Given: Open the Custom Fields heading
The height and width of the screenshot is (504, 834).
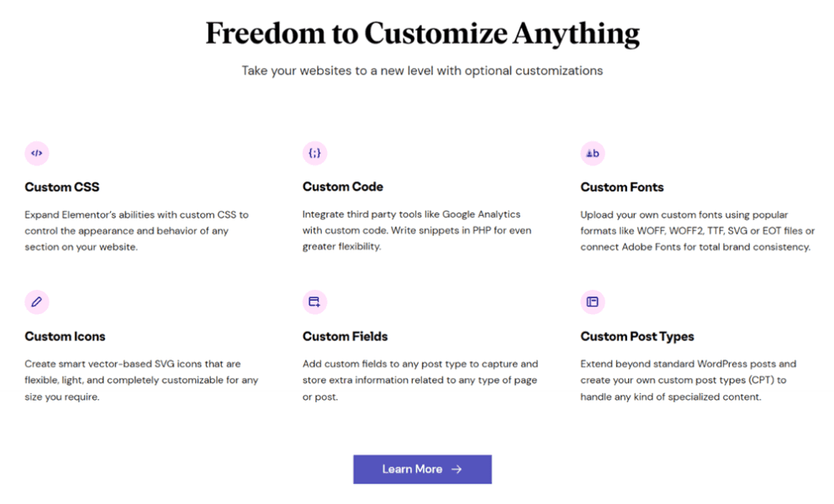Looking at the screenshot, I should [x=346, y=336].
